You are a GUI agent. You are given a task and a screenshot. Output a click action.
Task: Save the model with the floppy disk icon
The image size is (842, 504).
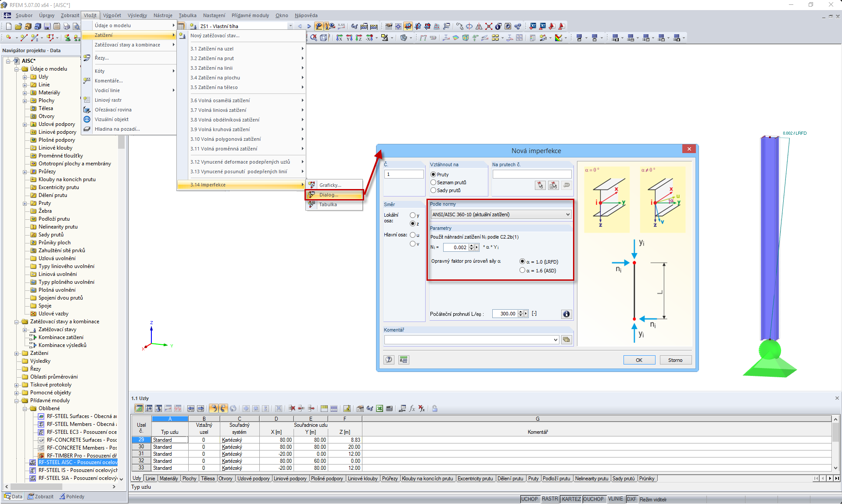point(47,26)
